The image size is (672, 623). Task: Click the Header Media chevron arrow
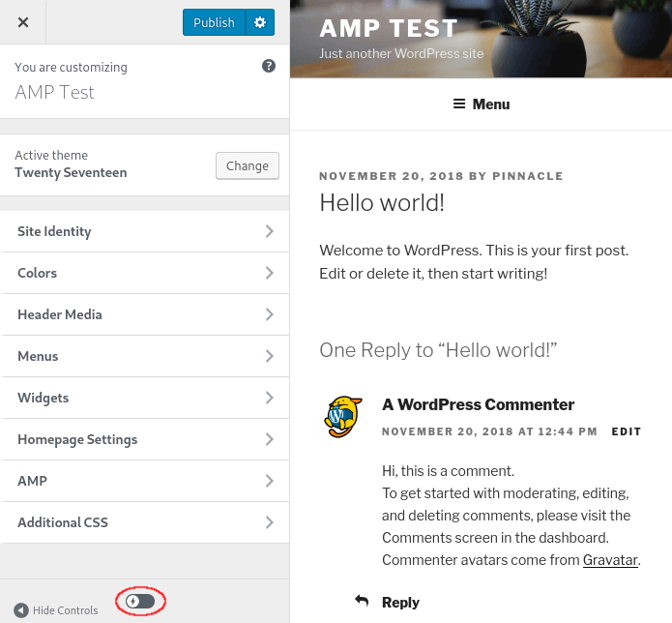tap(269, 314)
